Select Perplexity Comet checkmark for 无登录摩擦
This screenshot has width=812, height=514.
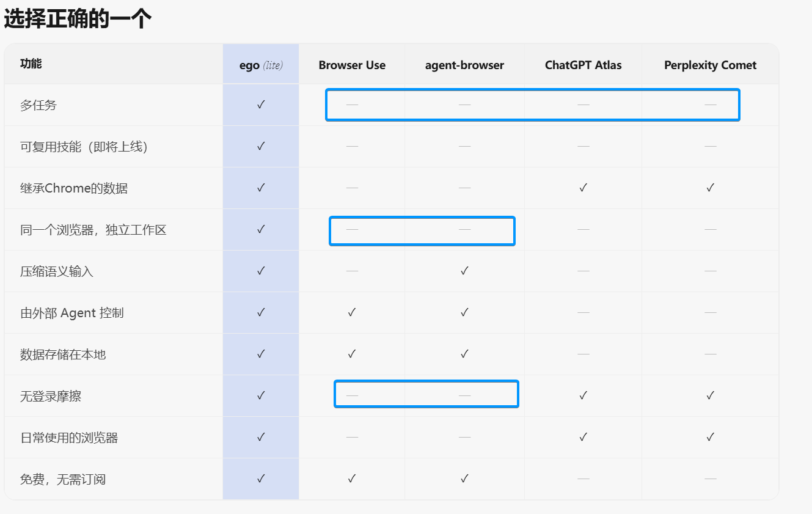710,395
